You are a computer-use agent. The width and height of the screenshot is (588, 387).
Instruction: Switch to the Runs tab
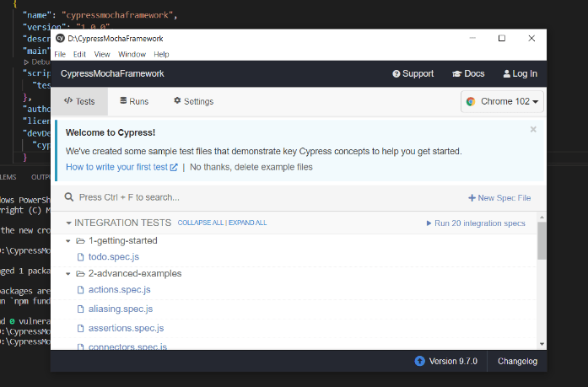click(x=134, y=101)
